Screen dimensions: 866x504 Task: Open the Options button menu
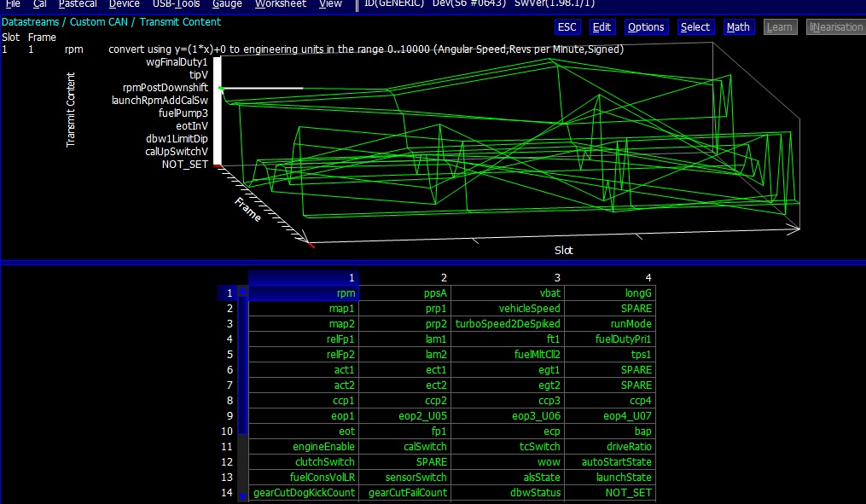(x=646, y=27)
